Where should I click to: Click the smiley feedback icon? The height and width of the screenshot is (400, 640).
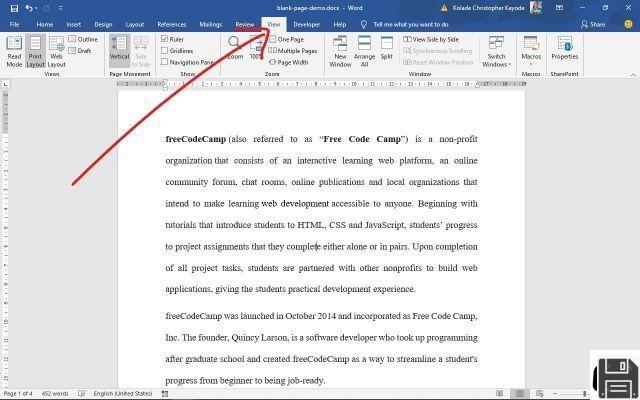pyautogui.click(x=628, y=24)
